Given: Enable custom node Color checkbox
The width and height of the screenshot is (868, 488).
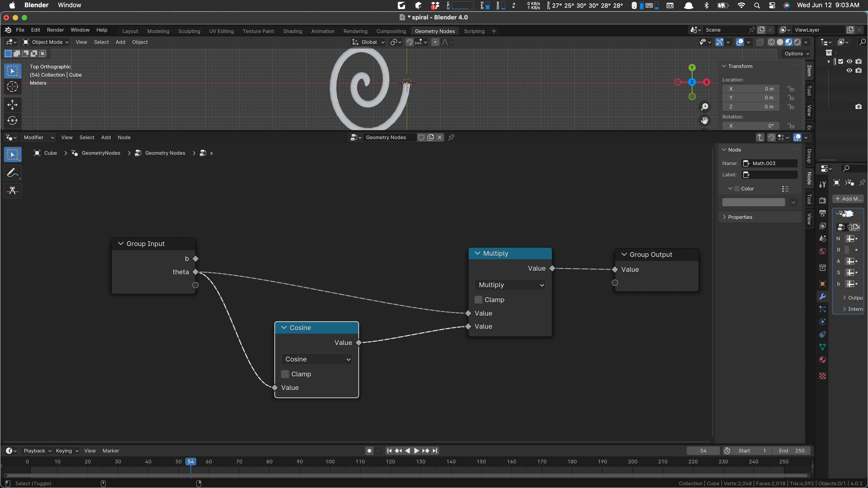Looking at the screenshot, I should [737, 189].
